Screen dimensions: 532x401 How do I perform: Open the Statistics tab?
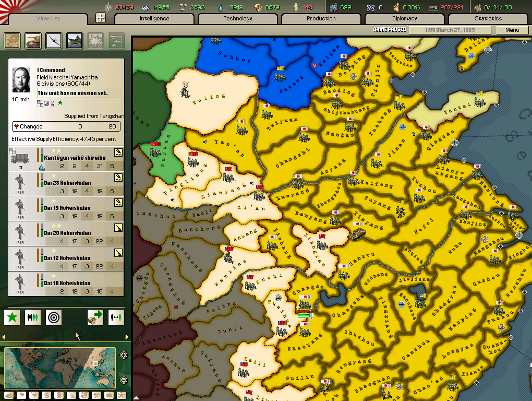pos(488,18)
